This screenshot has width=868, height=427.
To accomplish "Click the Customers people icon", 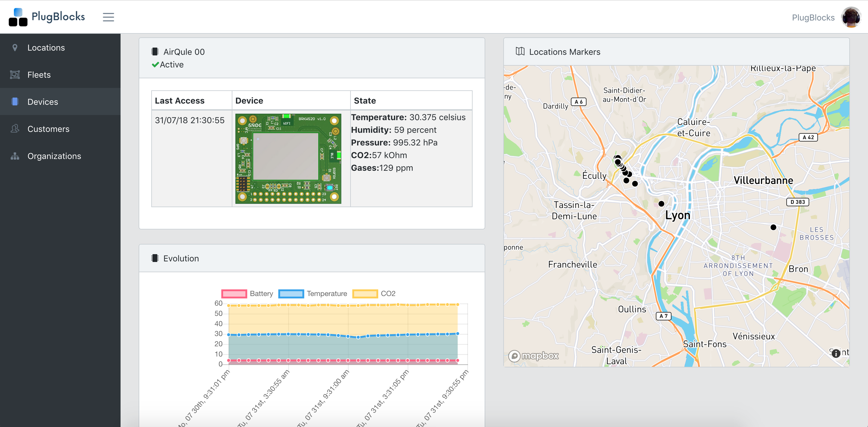I will 15,129.
